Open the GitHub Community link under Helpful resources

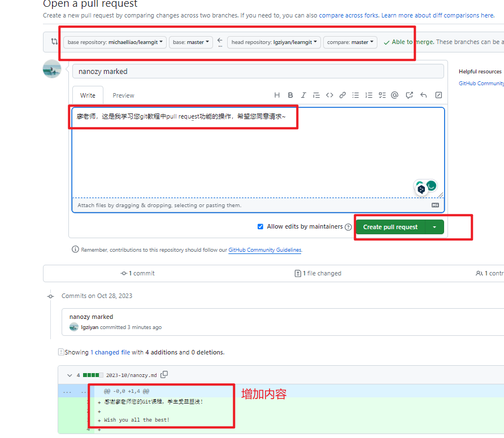coord(481,83)
